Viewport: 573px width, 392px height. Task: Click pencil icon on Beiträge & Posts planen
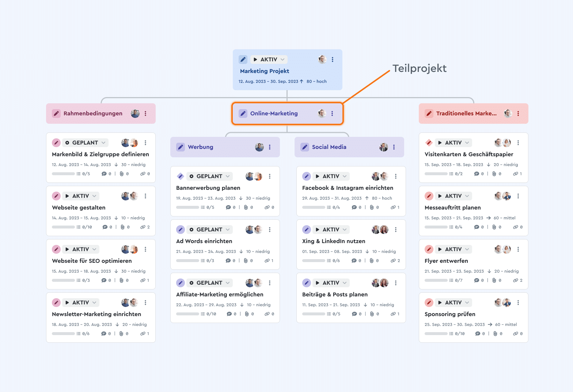click(x=307, y=283)
